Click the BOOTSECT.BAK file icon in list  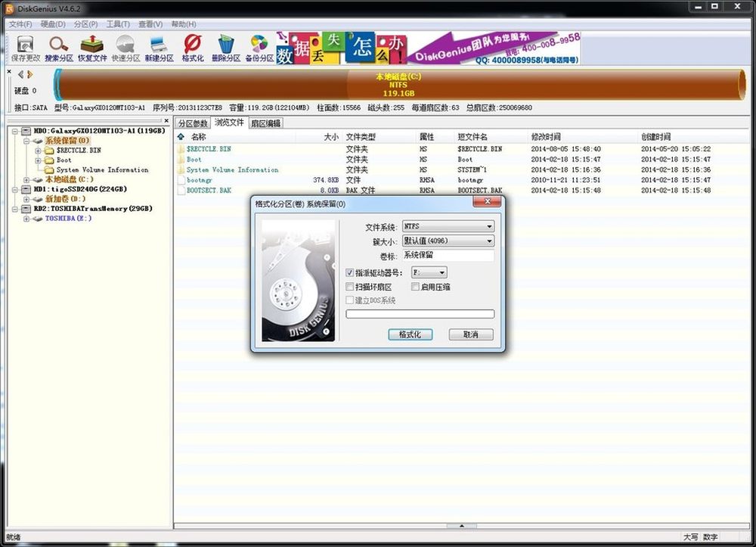(181, 190)
